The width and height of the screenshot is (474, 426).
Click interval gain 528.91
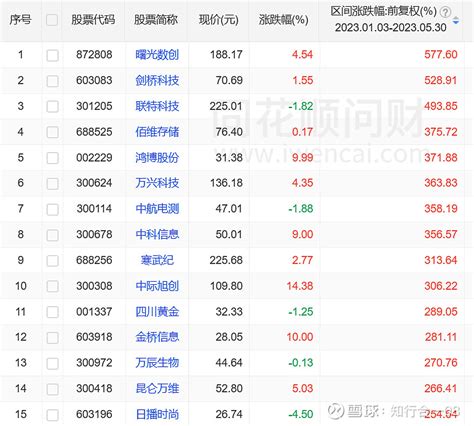click(441, 80)
